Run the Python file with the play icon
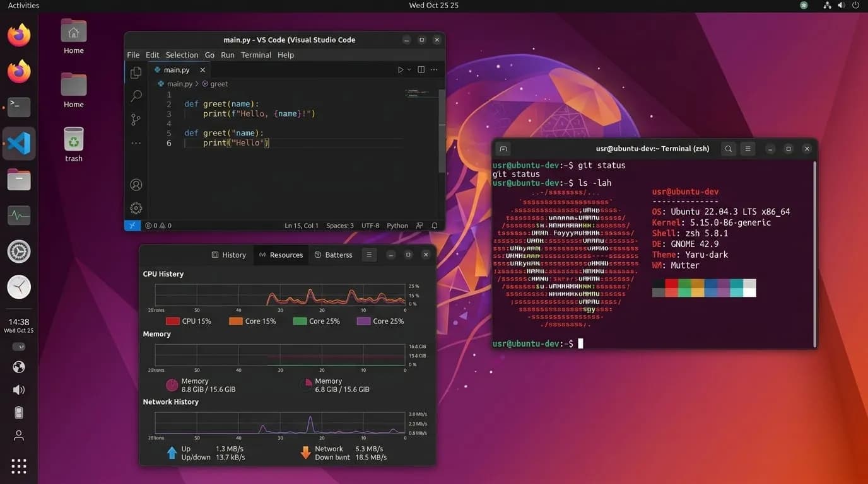The width and height of the screenshot is (868, 484). pos(400,70)
